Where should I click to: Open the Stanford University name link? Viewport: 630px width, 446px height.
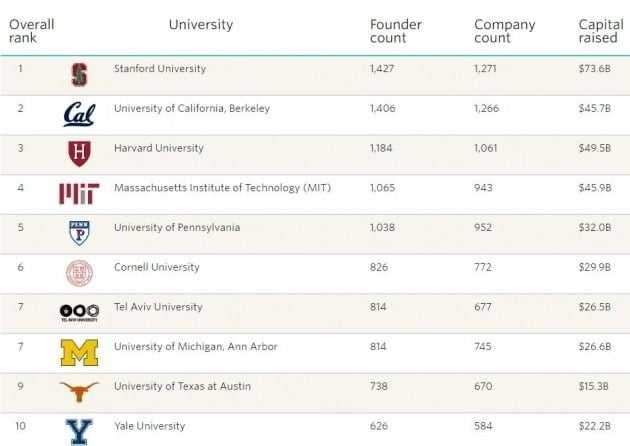(x=160, y=69)
